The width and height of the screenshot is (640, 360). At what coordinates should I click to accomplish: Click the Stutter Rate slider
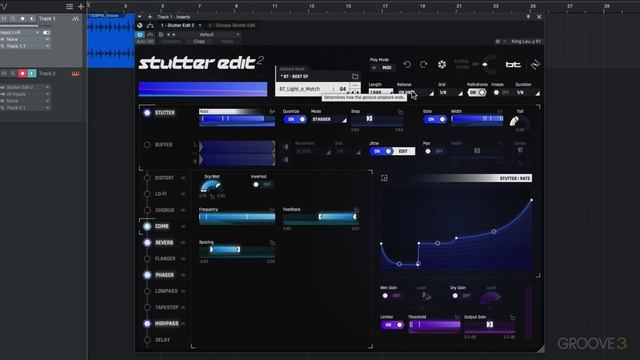click(x=237, y=119)
